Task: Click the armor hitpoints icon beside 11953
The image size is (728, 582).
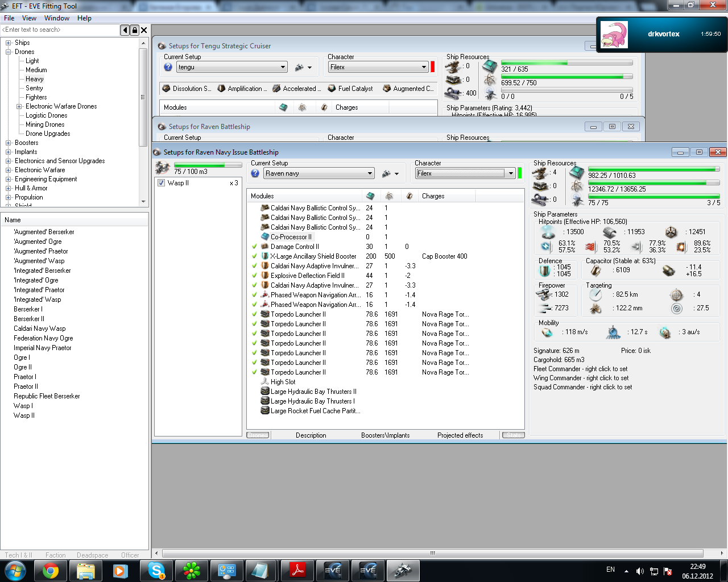Action: [x=610, y=232]
